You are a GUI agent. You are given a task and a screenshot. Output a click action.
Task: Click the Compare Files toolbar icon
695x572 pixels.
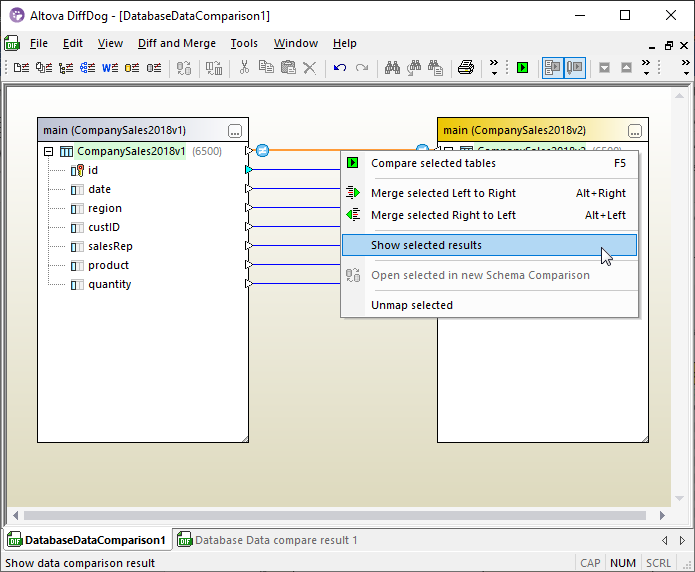(x=21, y=68)
